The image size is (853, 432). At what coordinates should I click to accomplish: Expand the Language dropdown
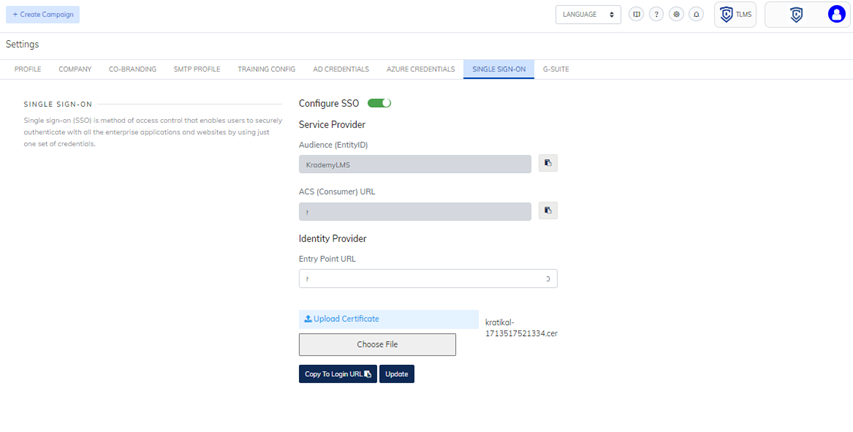pos(588,15)
